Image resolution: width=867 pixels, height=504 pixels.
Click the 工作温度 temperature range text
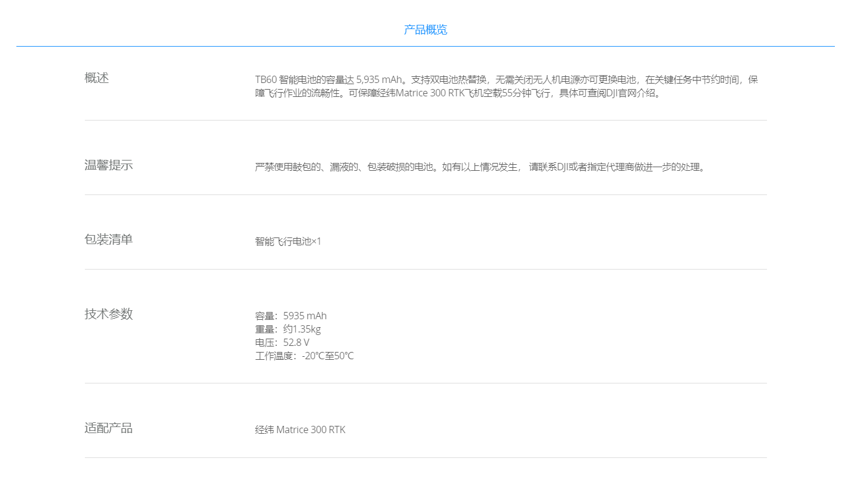pos(303,356)
